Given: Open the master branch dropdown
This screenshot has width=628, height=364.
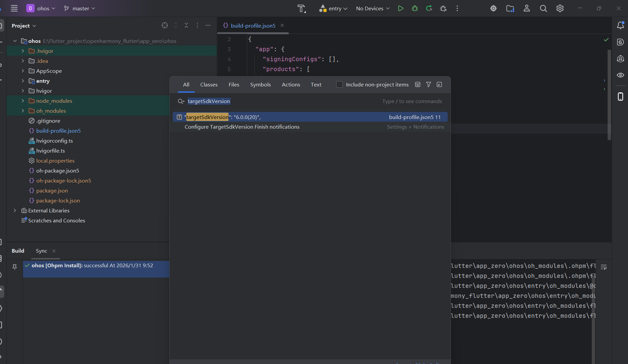Looking at the screenshot, I should coord(80,8).
